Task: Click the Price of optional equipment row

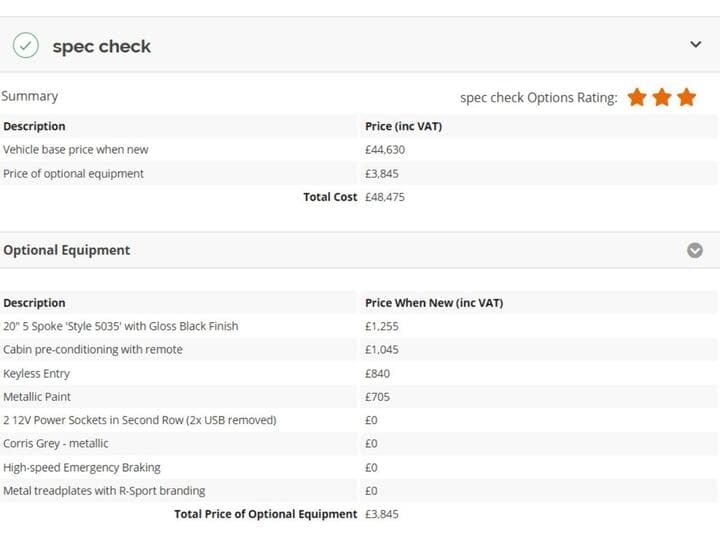Action: (358, 174)
